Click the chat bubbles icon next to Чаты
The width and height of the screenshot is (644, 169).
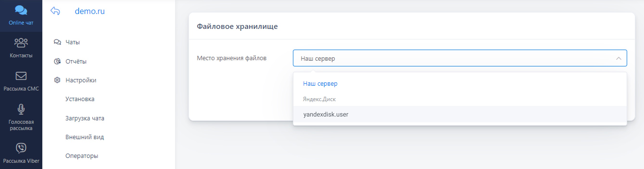(x=57, y=42)
